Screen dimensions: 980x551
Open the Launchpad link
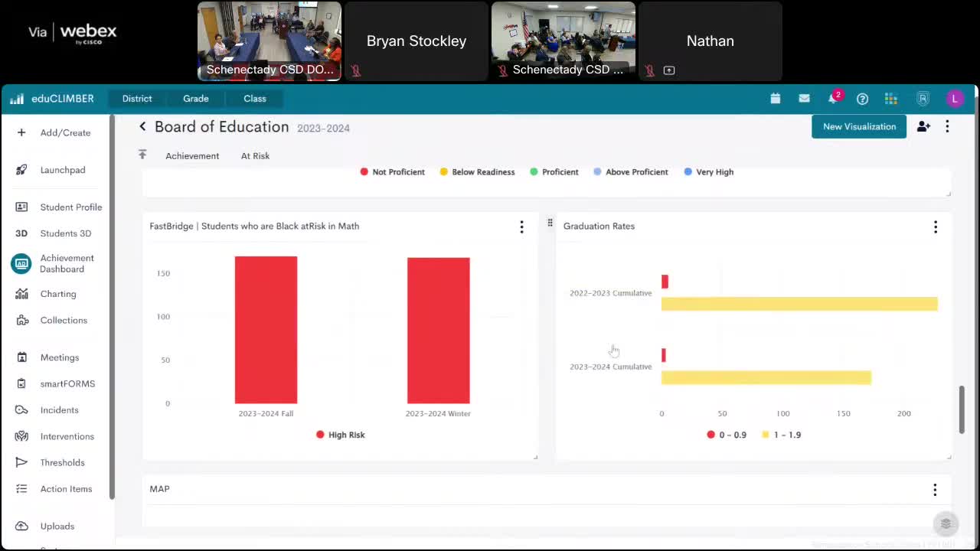(63, 170)
